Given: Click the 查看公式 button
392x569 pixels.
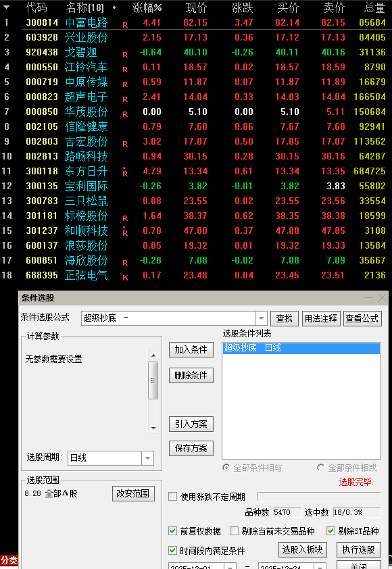Looking at the screenshot, I should click(x=362, y=318).
